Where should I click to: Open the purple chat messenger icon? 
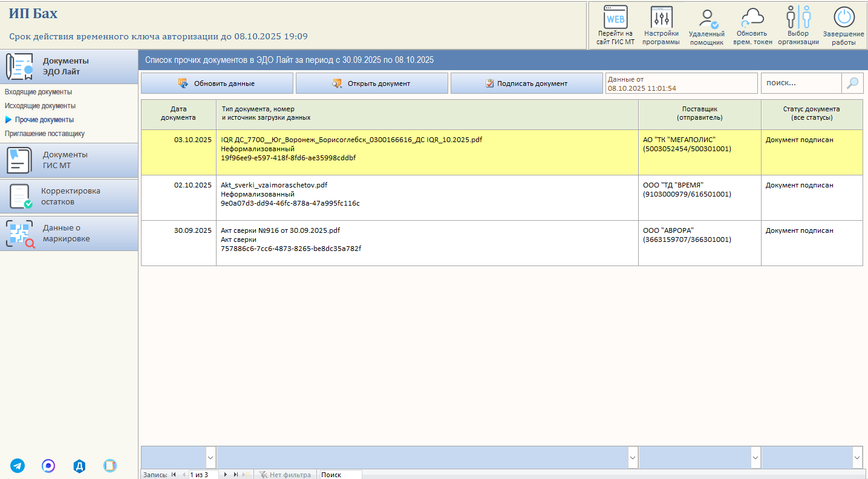click(x=48, y=466)
